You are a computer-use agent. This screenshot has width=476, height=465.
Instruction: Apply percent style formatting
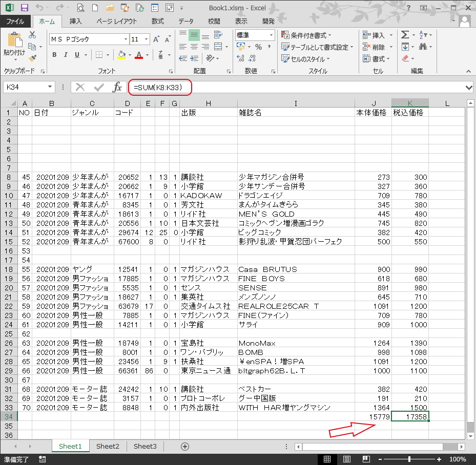click(x=258, y=47)
